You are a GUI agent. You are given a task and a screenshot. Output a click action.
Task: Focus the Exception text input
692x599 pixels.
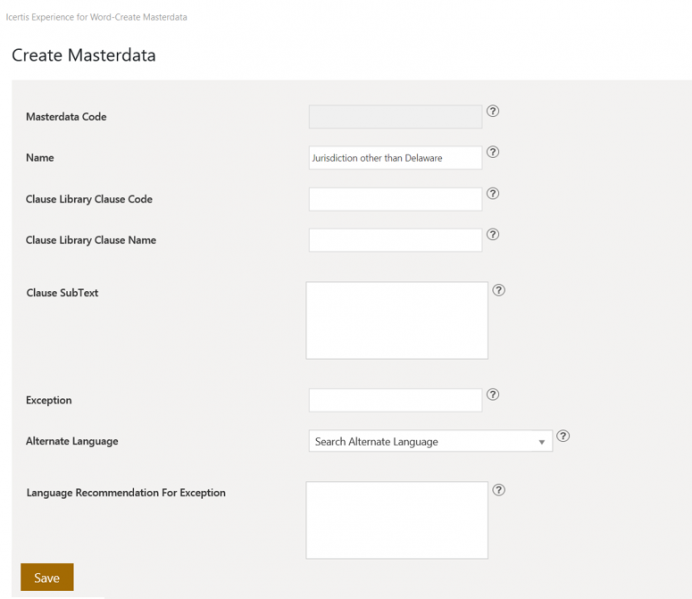pos(395,400)
